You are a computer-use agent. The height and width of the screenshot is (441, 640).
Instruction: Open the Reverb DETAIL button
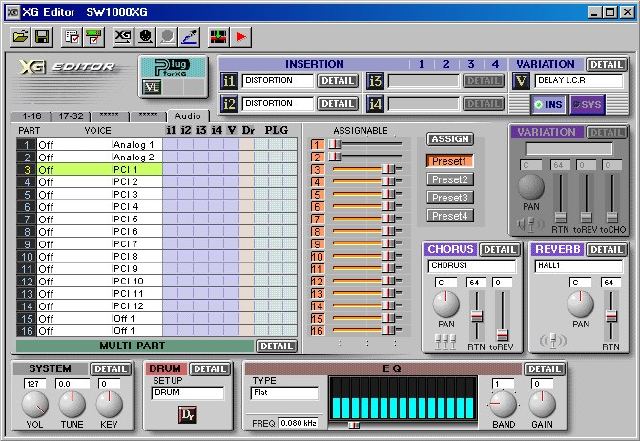607,249
